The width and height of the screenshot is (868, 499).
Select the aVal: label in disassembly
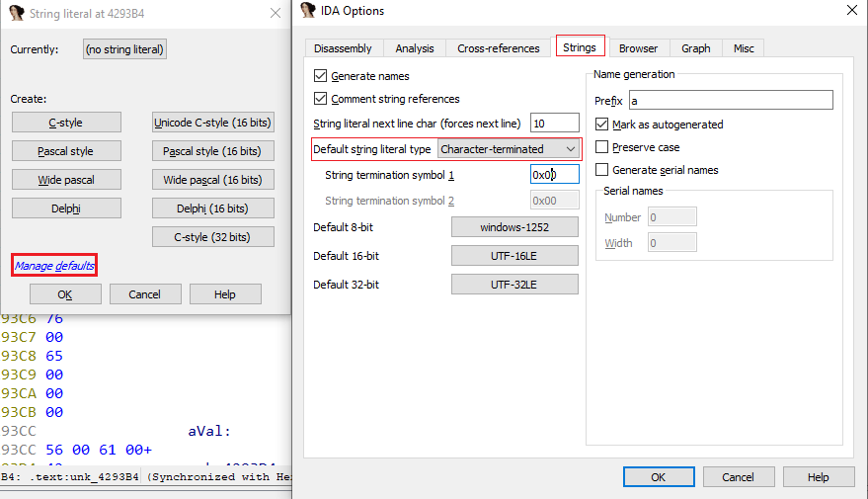(x=208, y=431)
